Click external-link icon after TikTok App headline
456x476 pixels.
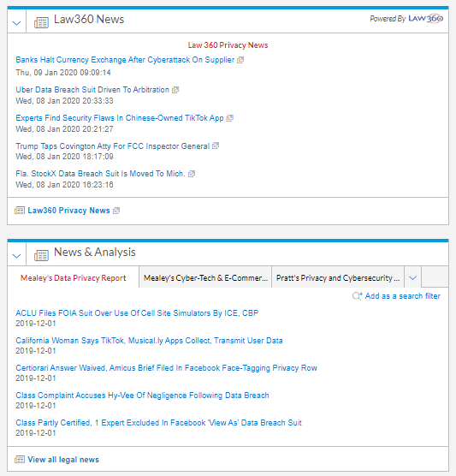point(230,118)
